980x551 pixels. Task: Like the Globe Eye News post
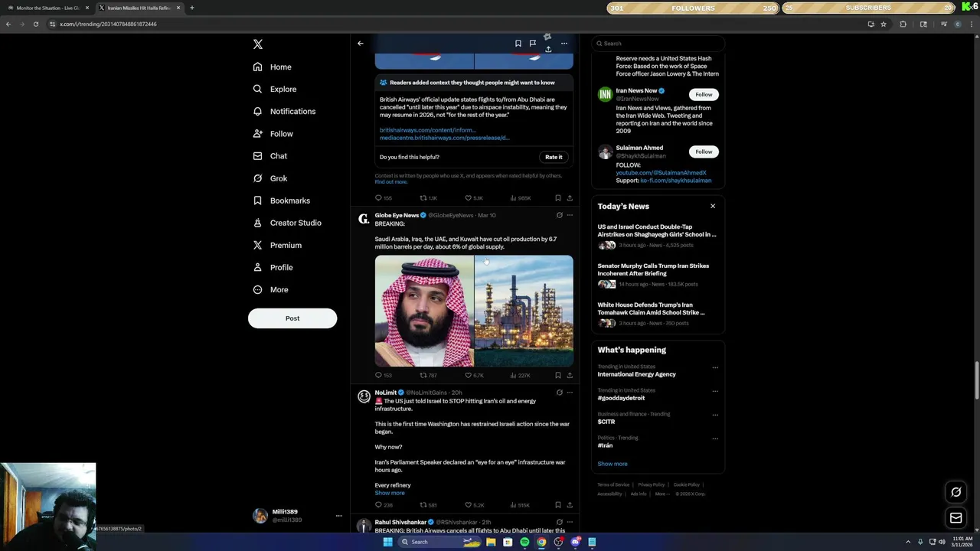coord(474,376)
